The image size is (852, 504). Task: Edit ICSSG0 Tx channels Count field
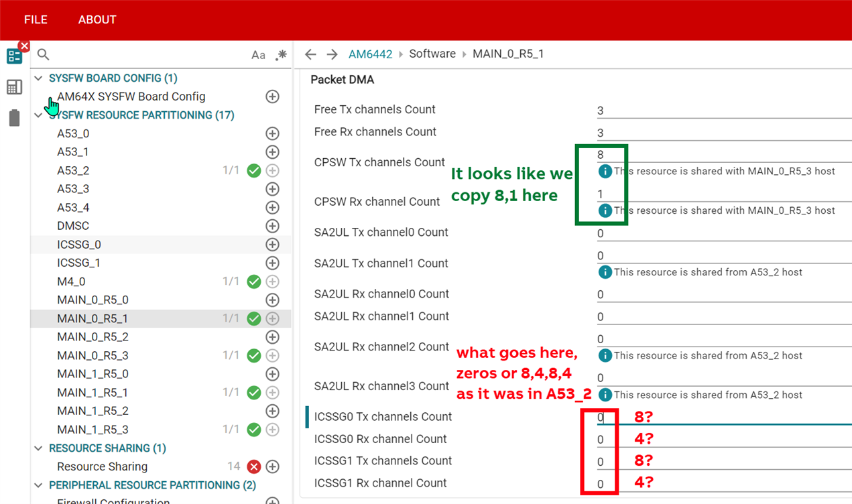724,418
